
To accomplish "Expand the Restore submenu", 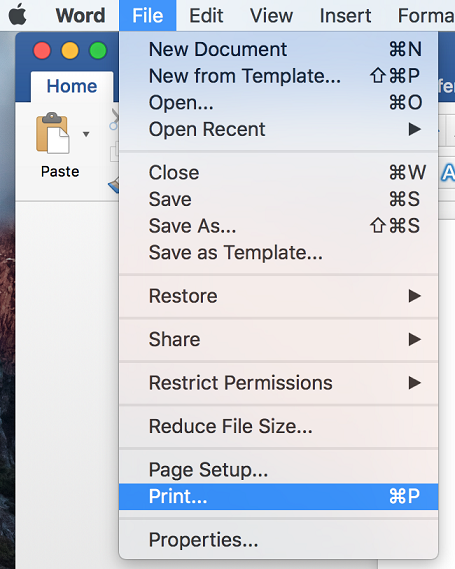I will point(278,296).
